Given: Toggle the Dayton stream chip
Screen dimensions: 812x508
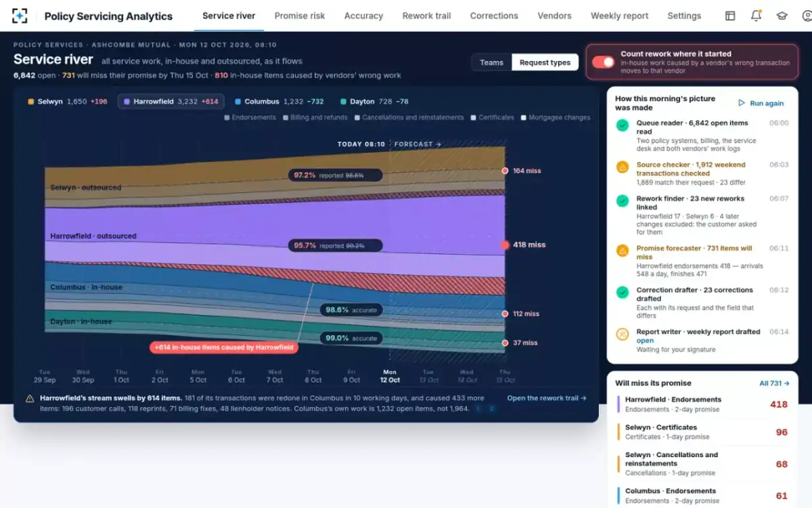Looking at the screenshot, I should (x=374, y=102).
